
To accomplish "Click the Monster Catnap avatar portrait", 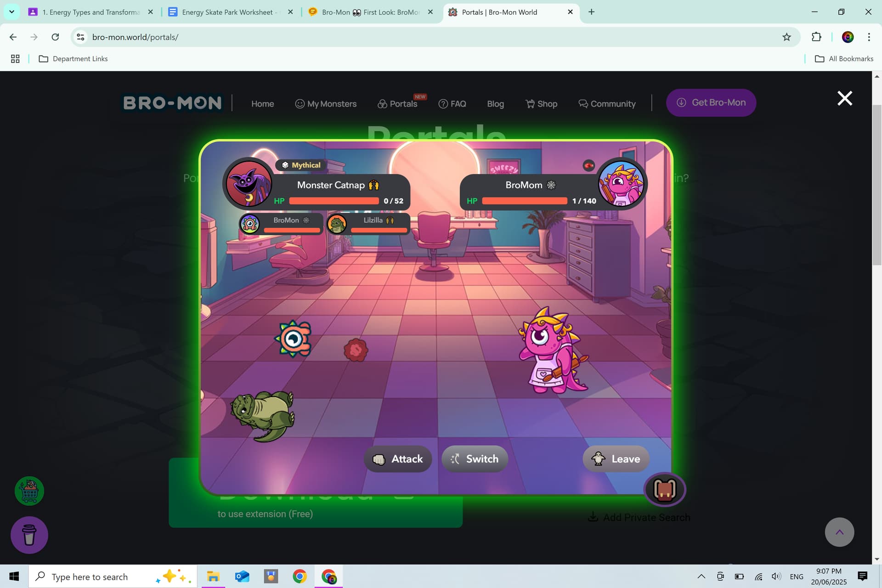I will pyautogui.click(x=249, y=184).
